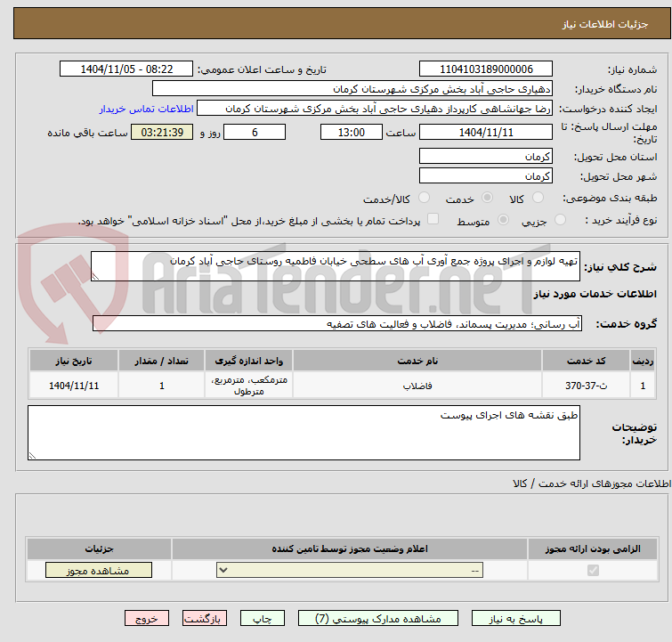672x642 pixels.
Task: Click the جزئیات اطلاعات نیاز page title
Action: pos(605,24)
